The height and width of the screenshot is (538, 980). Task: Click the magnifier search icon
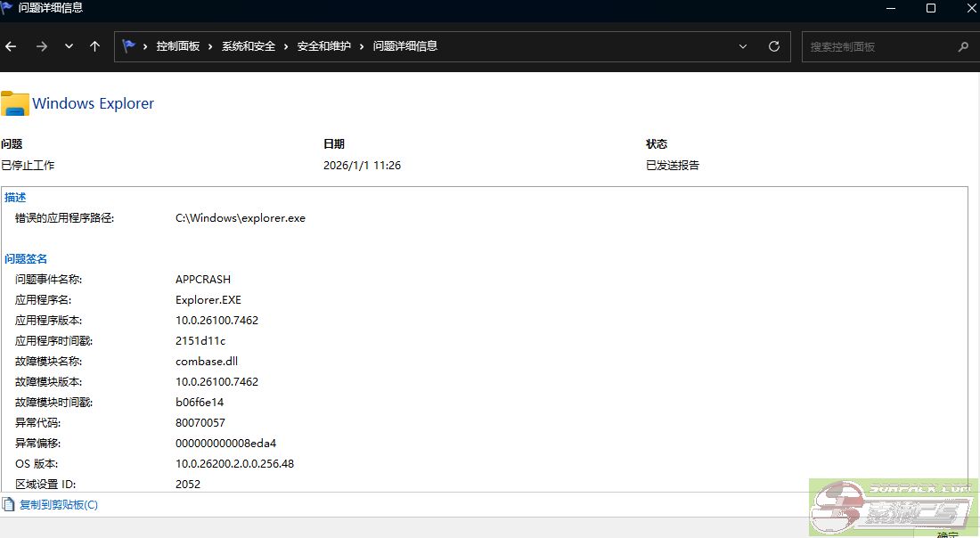tap(962, 46)
